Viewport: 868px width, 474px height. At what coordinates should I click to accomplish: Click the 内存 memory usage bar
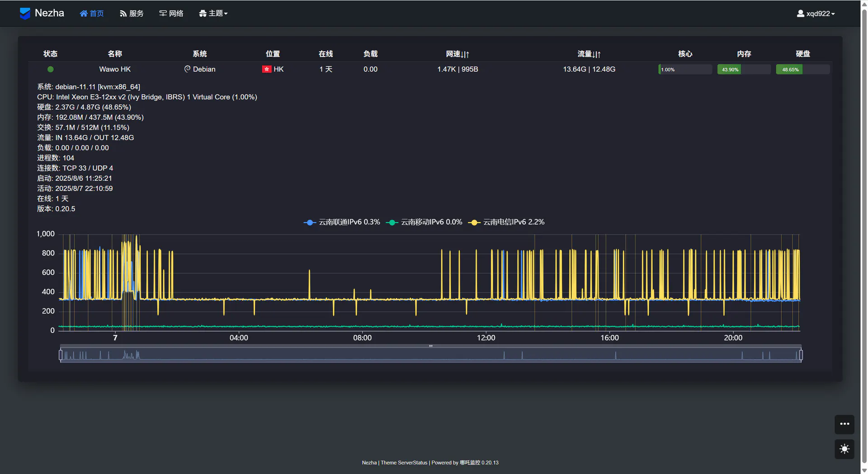click(x=744, y=70)
